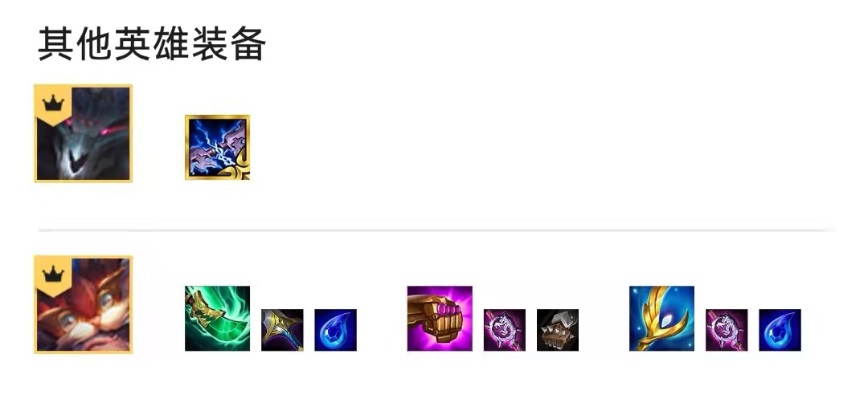This screenshot has height=403, width=868.
Task: Click the crown badge on dark champion
Action: point(54,104)
